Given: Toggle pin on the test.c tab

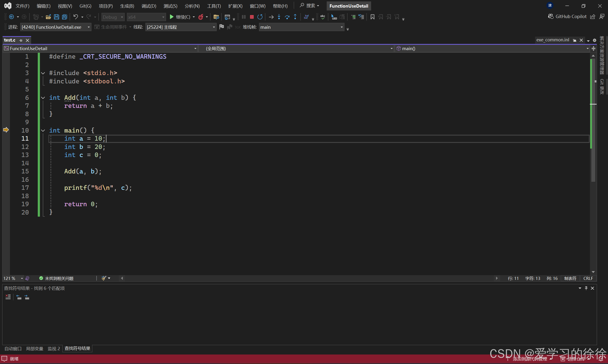Looking at the screenshot, I should 21,40.
